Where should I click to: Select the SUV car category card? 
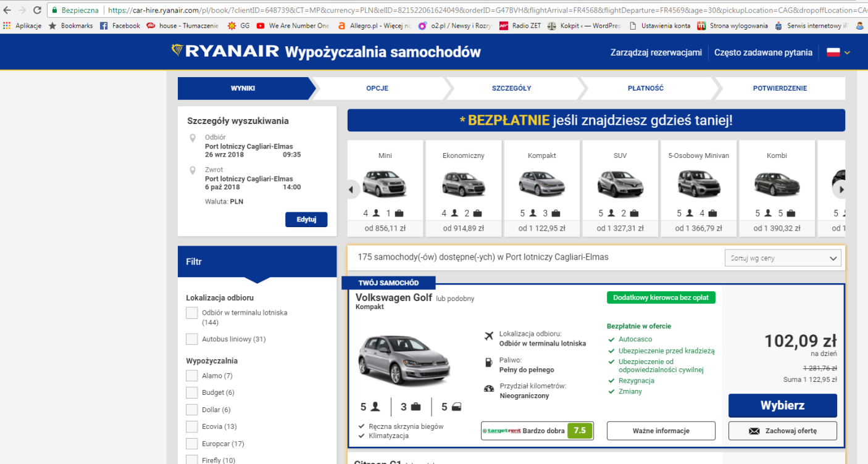[620, 188]
